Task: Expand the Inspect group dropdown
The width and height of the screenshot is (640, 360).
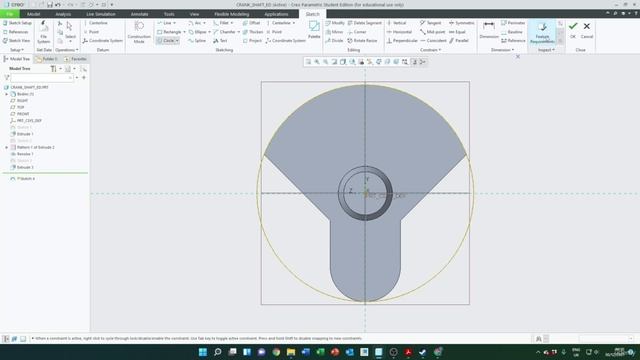Action: pos(546,50)
